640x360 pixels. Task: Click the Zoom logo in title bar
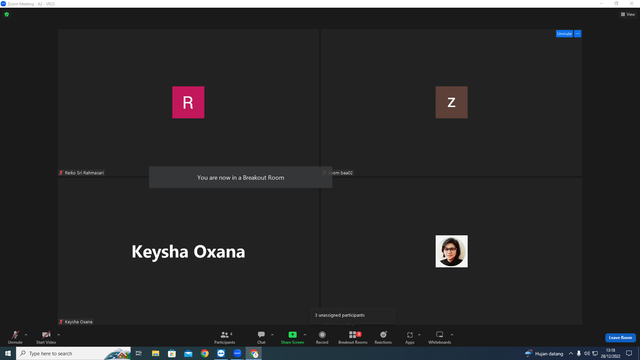[x=3, y=4]
